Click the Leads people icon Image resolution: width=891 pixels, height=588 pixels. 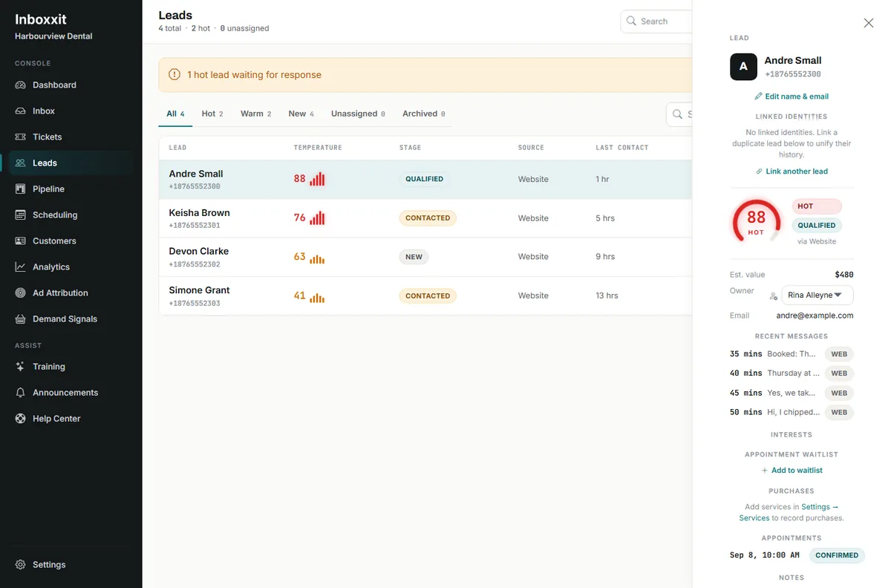pyautogui.click(x=21, y=163)
